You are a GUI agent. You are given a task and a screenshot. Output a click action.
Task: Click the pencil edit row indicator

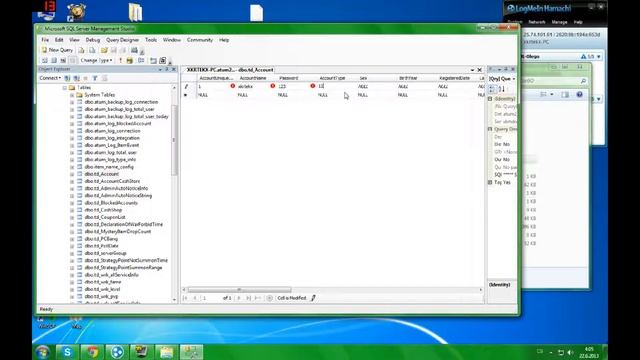pyautogui.click(x=186, y=87)
